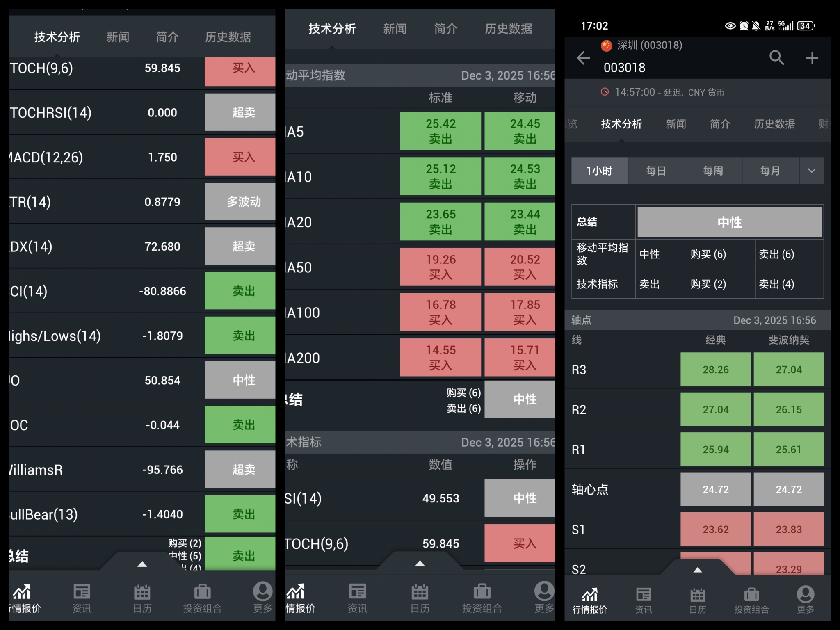Tap the R3 classic pivot value 28.26

point(715,370)
